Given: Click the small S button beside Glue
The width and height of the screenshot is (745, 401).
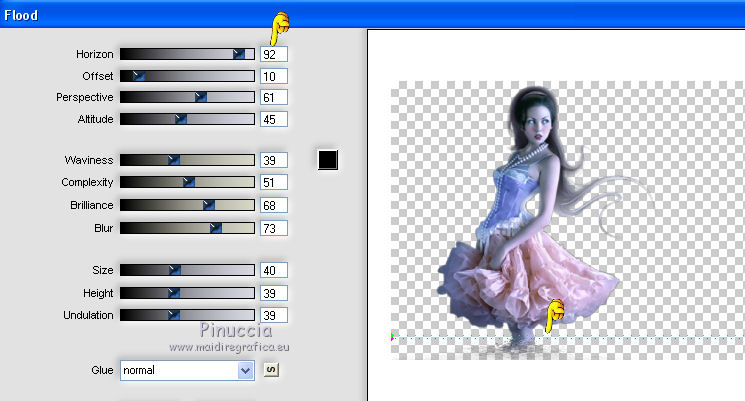Looking at the screenshot, I should [x=271, y=369].
